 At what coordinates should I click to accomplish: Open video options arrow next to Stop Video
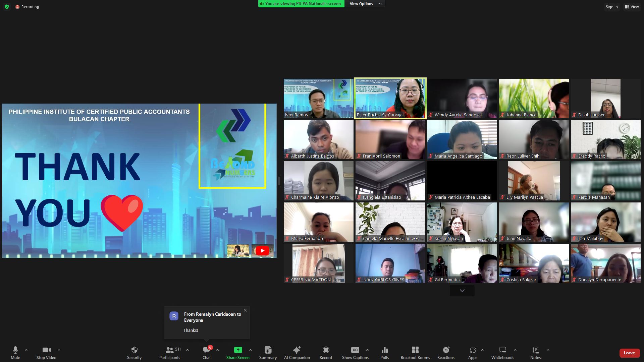(59, 350)
